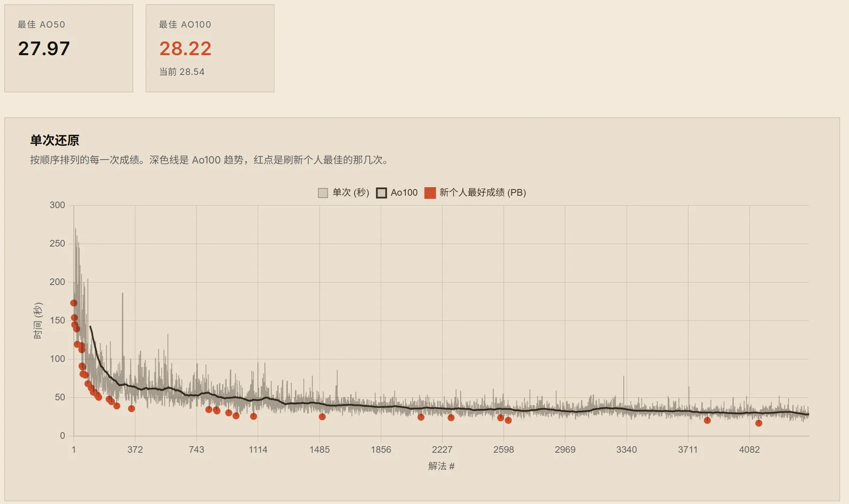This screenshot has width=849, height=504.
Task: Click the PB red dot near solve 372
Action: click(132, 409)
